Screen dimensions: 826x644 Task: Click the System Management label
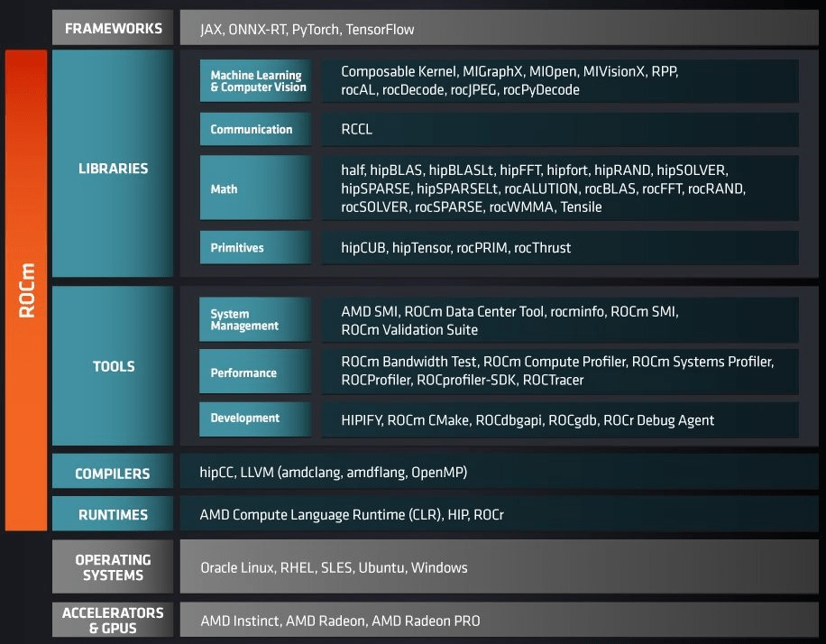click(255, 319)
